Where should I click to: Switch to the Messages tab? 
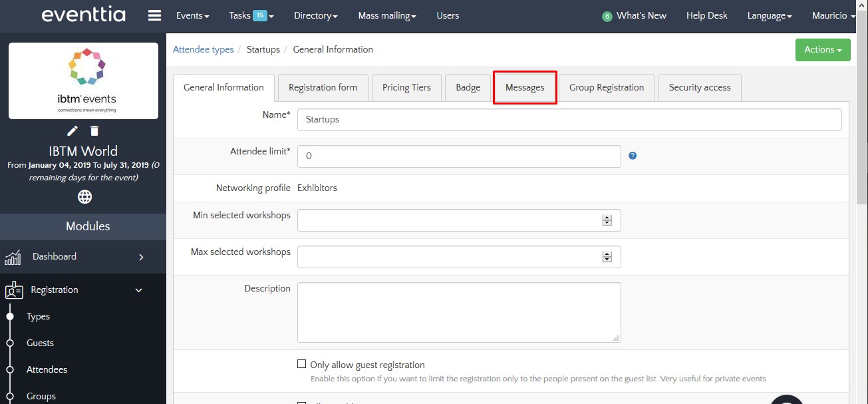pos(525,87)
